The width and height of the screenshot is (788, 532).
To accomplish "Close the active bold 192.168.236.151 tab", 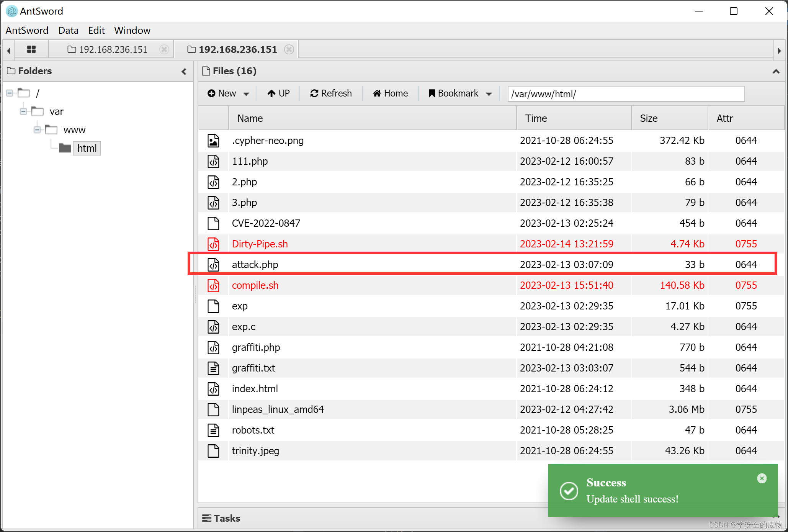I will 289,49.
